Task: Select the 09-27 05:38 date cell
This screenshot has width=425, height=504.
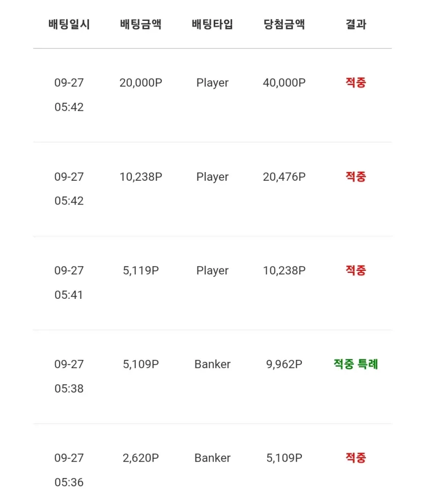Action: tap(69, 376)
